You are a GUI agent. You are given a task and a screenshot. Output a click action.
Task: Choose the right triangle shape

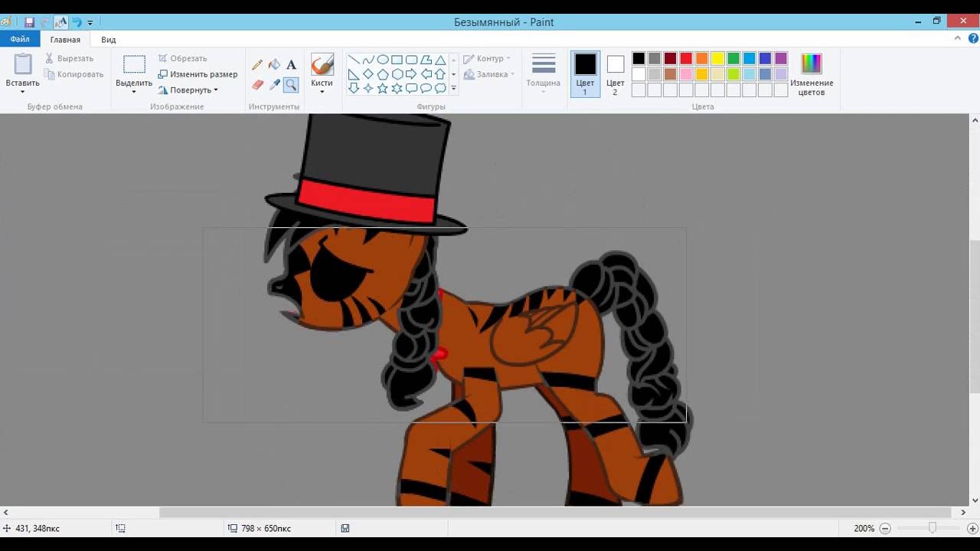354,74
